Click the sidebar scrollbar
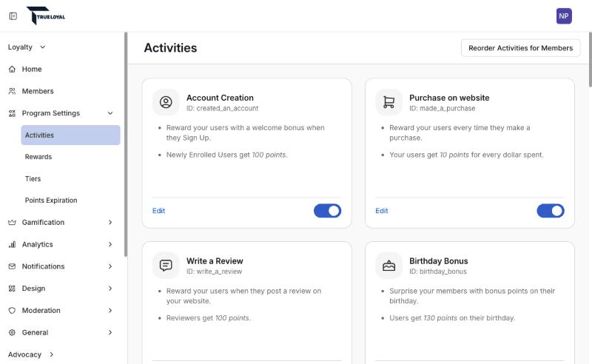Image resolution: width=592 pixels, height=364 pixels. [x=126, y=144]
